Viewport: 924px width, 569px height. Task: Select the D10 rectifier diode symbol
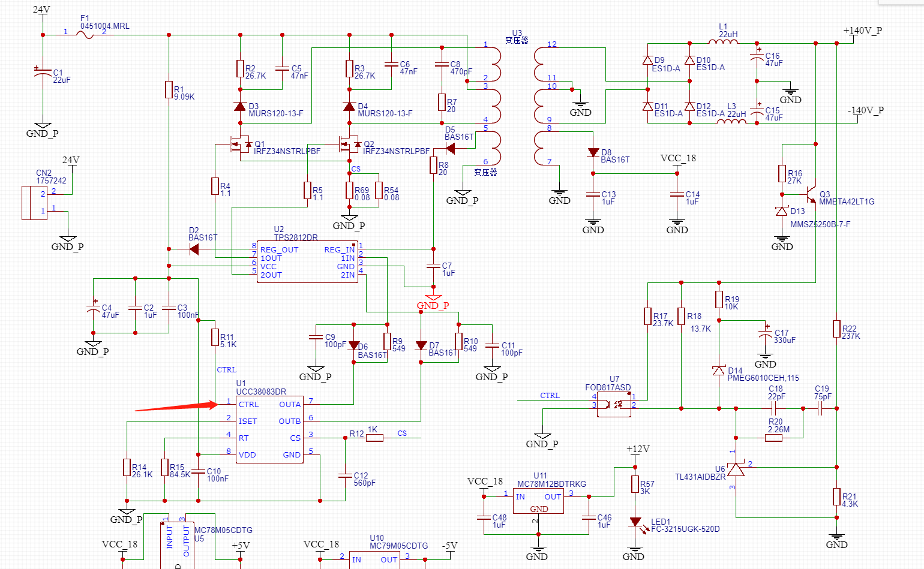tap(690, 60)
